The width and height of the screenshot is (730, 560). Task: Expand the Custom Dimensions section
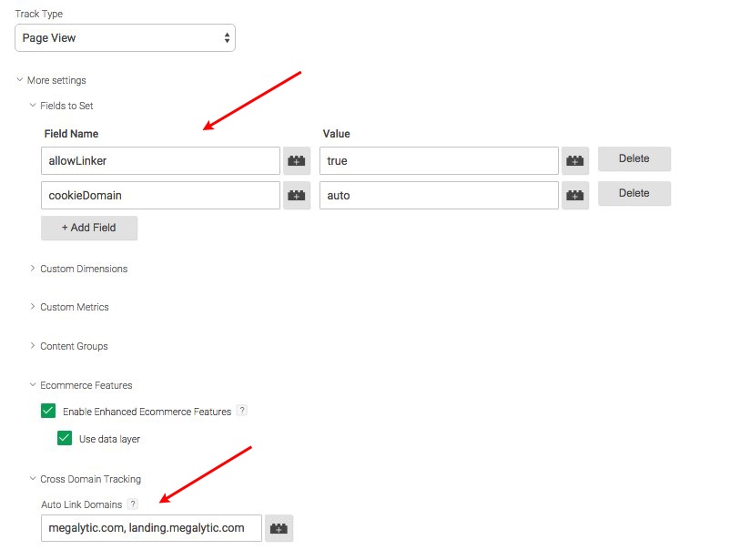[83, 269]
